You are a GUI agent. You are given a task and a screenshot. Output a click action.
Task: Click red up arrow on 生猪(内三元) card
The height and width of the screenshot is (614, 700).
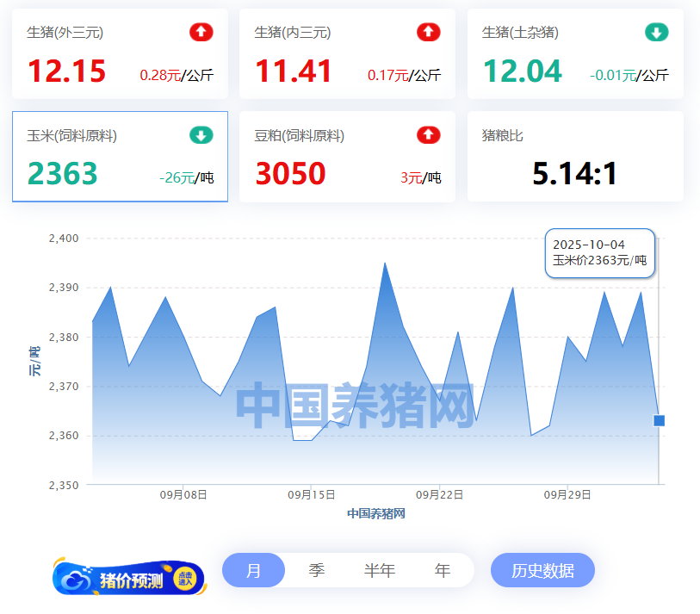point(428,33)
